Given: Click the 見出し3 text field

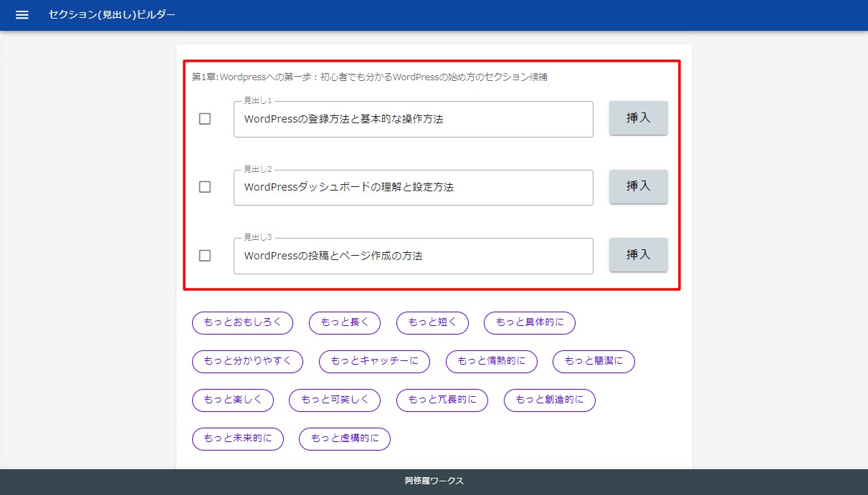Looking at the screenshot, I should pos(414,256).
